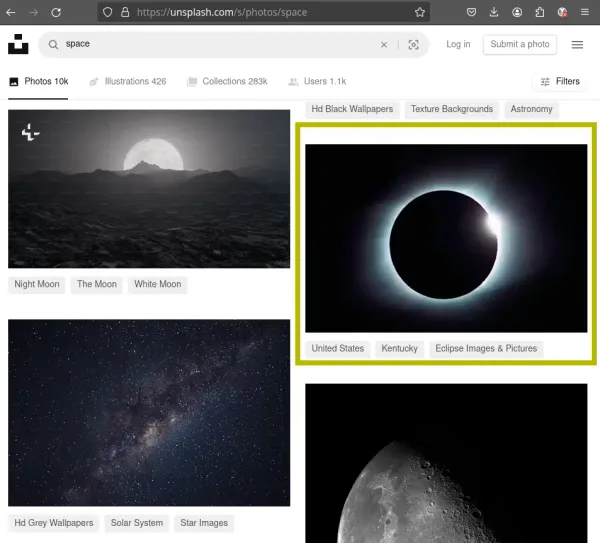Click the Kentucky tag
This screenshot has height=543, width=600.
point(399,349)
